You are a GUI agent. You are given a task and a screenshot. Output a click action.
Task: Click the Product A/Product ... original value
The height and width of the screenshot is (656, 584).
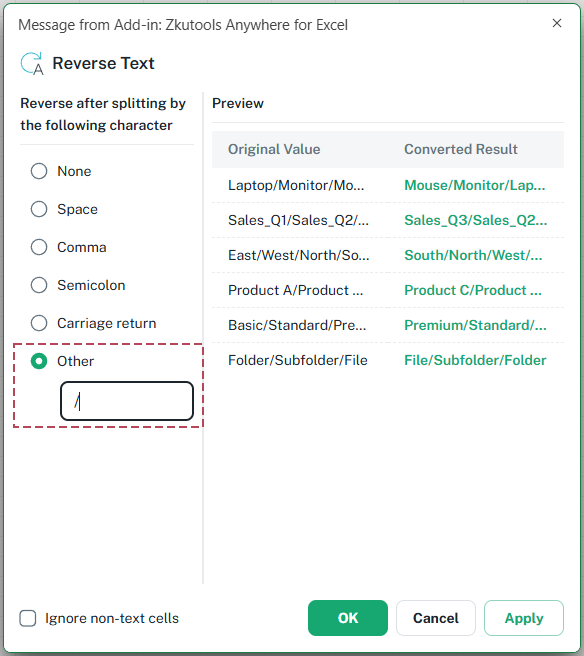click(x=295, y=290)
